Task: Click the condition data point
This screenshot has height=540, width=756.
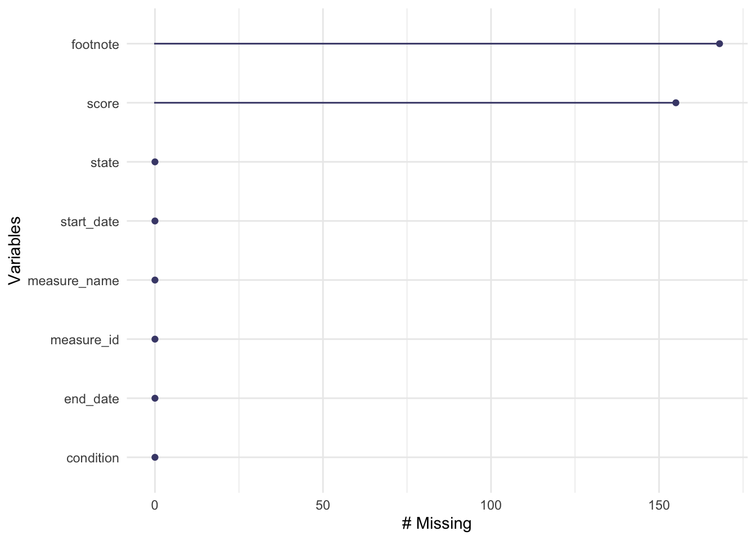Action: [x=155, y=457]
